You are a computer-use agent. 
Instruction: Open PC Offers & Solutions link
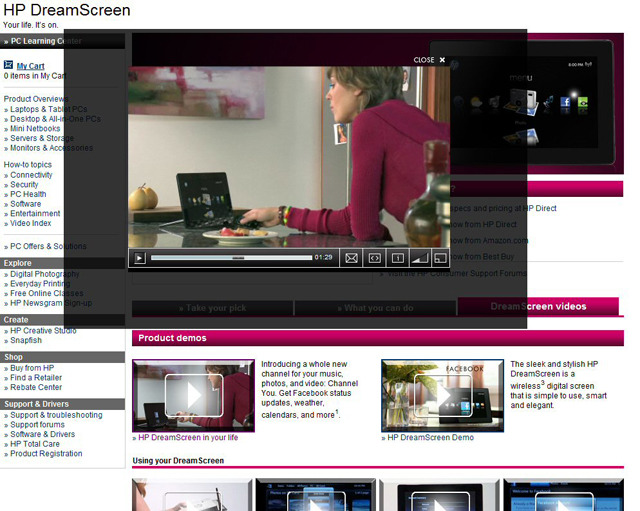click(48, 246)
